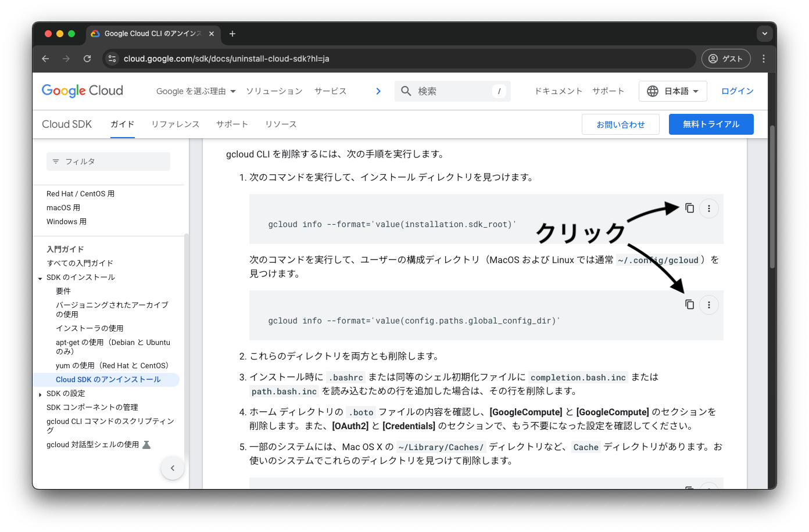
Task: Click the search magnifier icon
Action: coord(406,91)
